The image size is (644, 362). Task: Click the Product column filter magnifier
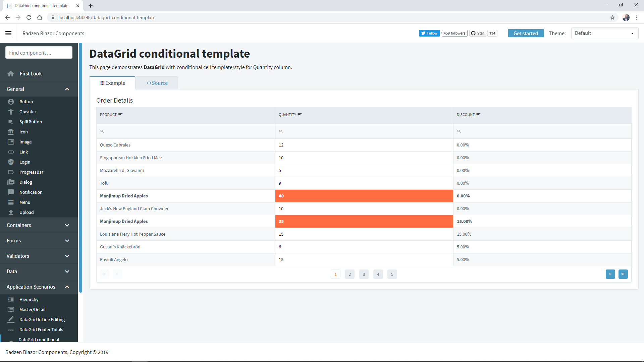[102, 131]
